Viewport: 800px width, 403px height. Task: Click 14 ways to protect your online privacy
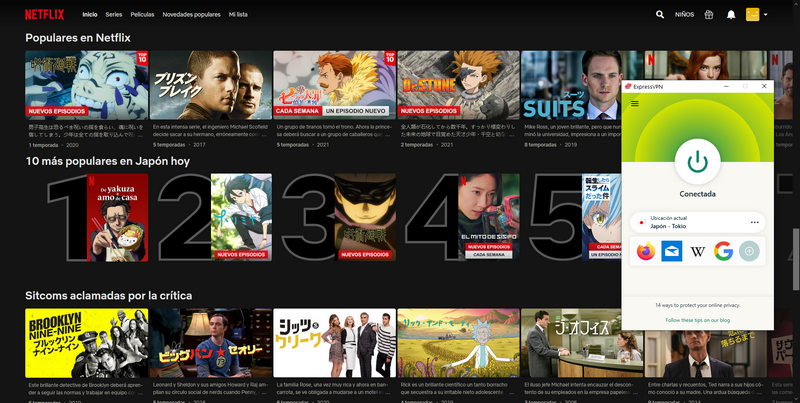click(x=697, y=305)
